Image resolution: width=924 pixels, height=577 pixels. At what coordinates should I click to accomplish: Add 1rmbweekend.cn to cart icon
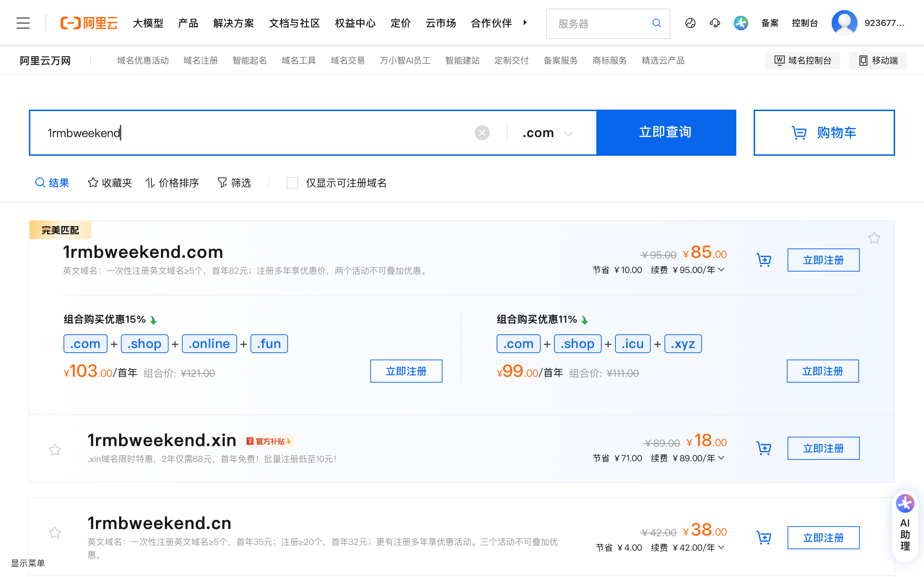pos(764,538)
